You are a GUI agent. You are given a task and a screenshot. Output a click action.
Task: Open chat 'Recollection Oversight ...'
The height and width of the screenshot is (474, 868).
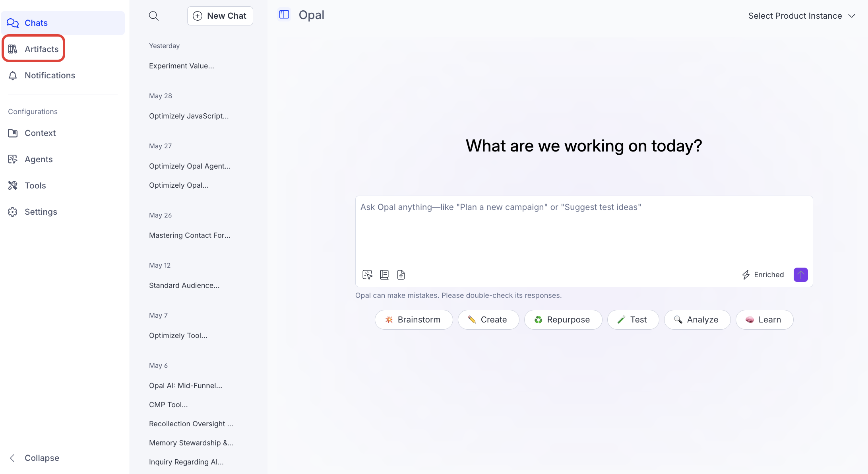coord(191,424)
